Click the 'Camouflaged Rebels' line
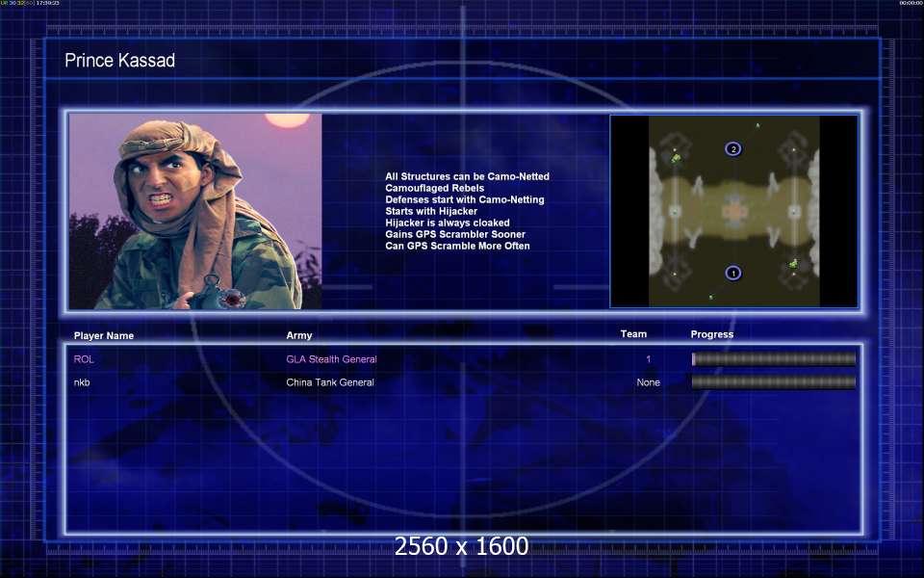Image resolution: width=924 pixels, height=578 pixels. [435, 188]
